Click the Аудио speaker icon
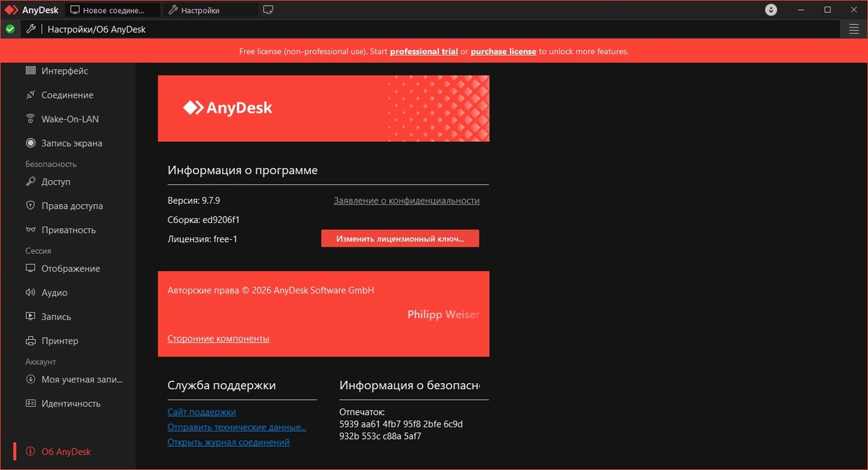 click(30, 292)
